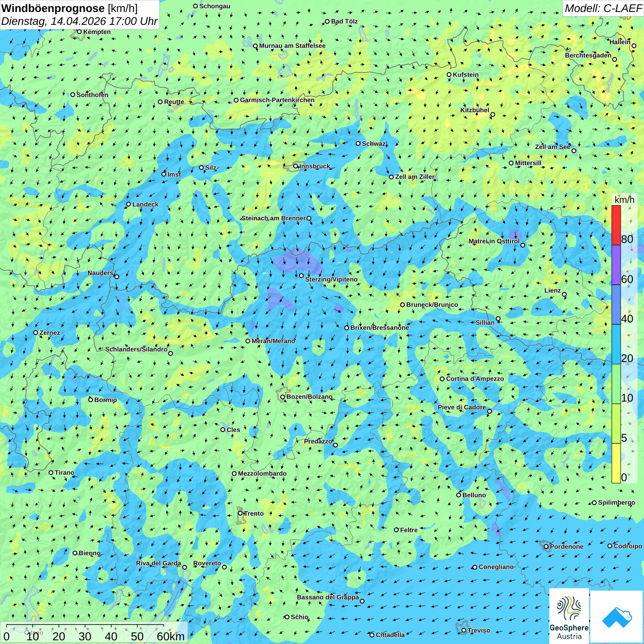Viewport: 644px width, 644px height.
Task: Click the 'Bruneck/Brunico' map label
Action: pos(432,305)
